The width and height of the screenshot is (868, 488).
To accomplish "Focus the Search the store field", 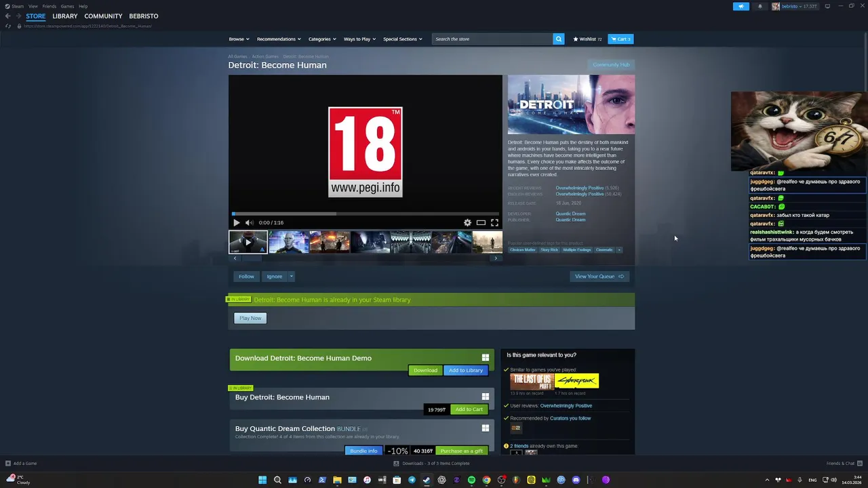I will pyautogui.click(x=493, y=39).
